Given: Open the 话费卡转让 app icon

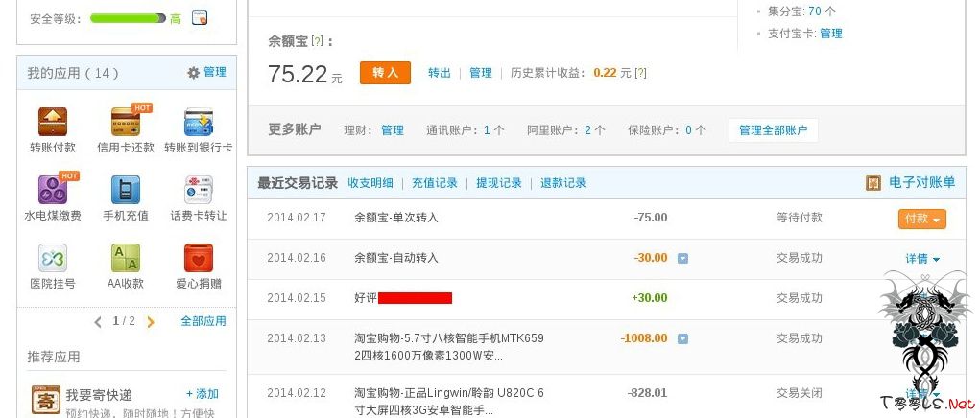Looking at the screenshot, I should [198, 191].
